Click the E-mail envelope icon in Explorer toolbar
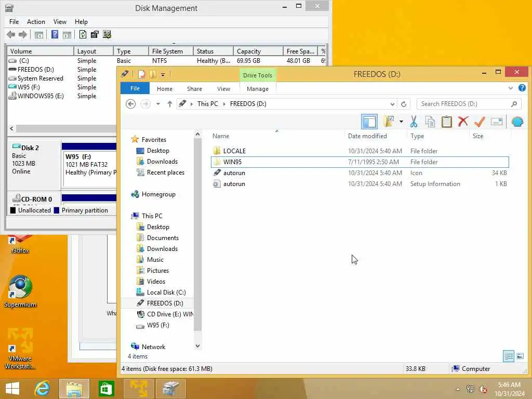Viewport: 532px width, 399px height. [x=496, y=122]
